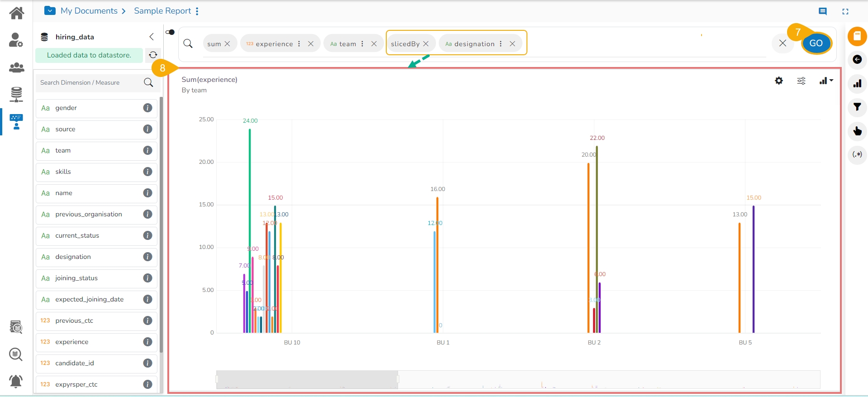Open the My Documents breadcrumb dropdown
868x397 pixels.
tap(50, 10)
